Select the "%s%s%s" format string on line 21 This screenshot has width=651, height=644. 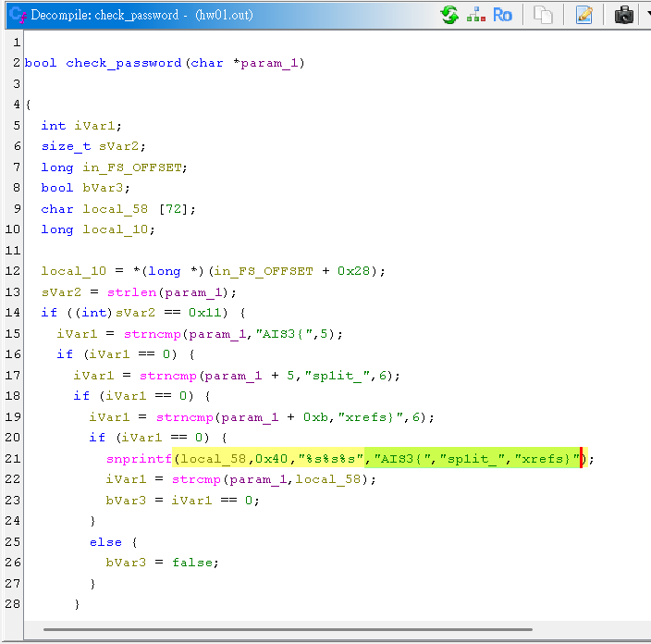331,459
